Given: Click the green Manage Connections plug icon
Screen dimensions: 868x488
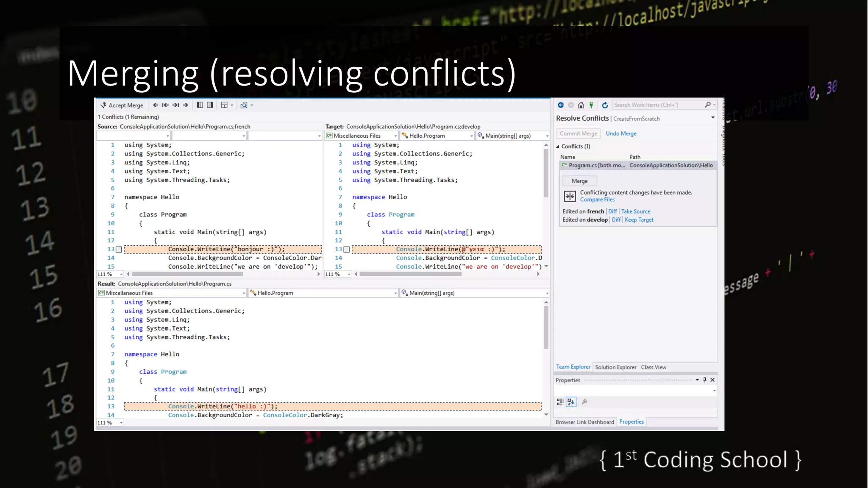Looking at the screenshot, I should 591,105.
